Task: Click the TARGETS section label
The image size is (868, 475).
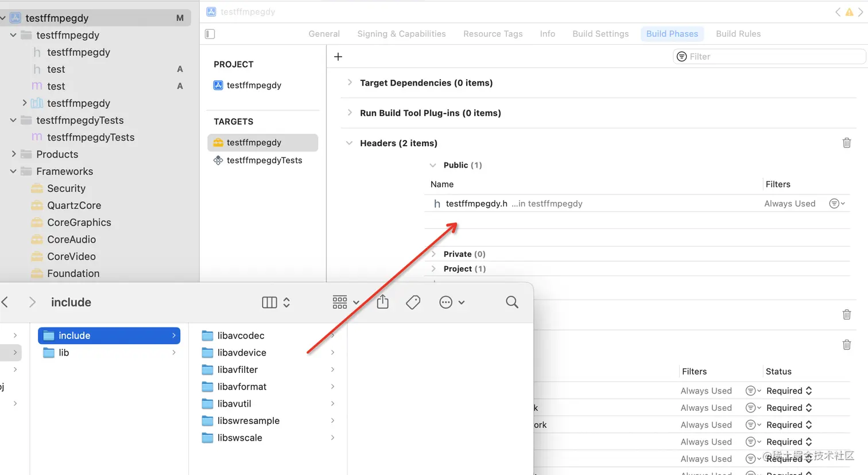Action: [234, 122]
